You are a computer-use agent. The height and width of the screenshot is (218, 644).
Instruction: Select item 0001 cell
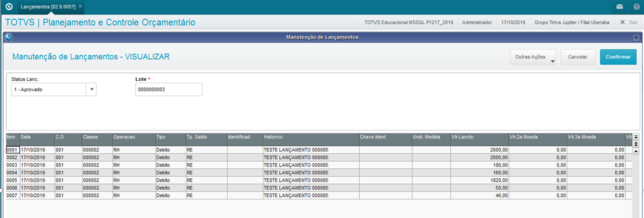point(13,150)
